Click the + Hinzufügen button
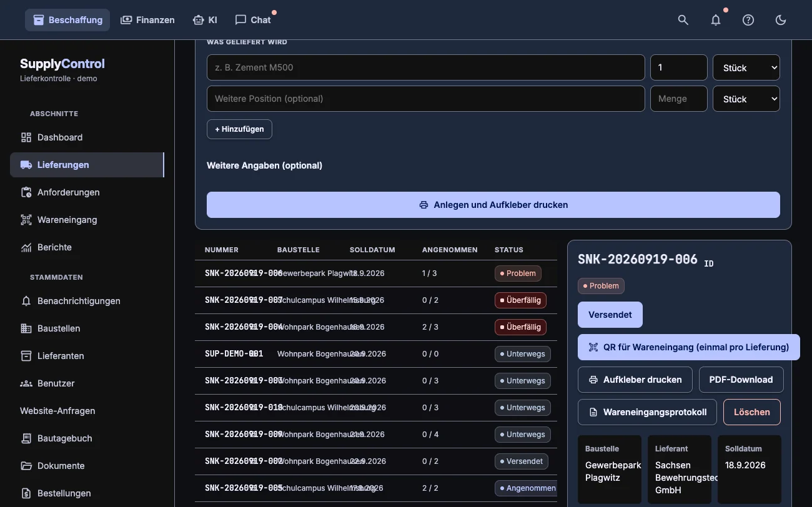The image size is (812, 507). (239, 129)
